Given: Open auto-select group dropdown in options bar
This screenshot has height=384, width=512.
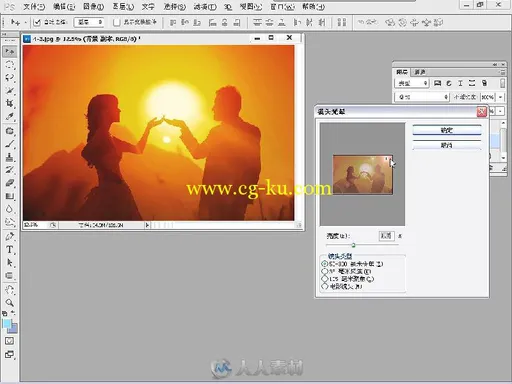Looking at the screenshot, I should [x=89, y=22].
